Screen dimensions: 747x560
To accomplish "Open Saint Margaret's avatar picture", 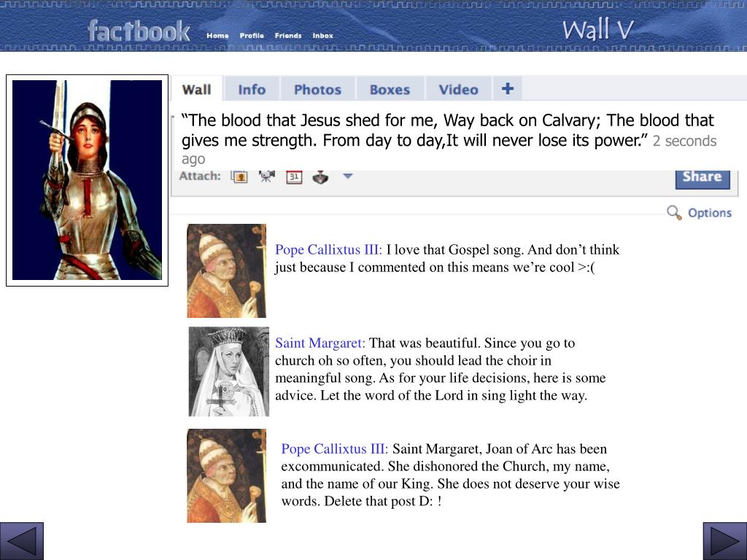I will (228, 371).
